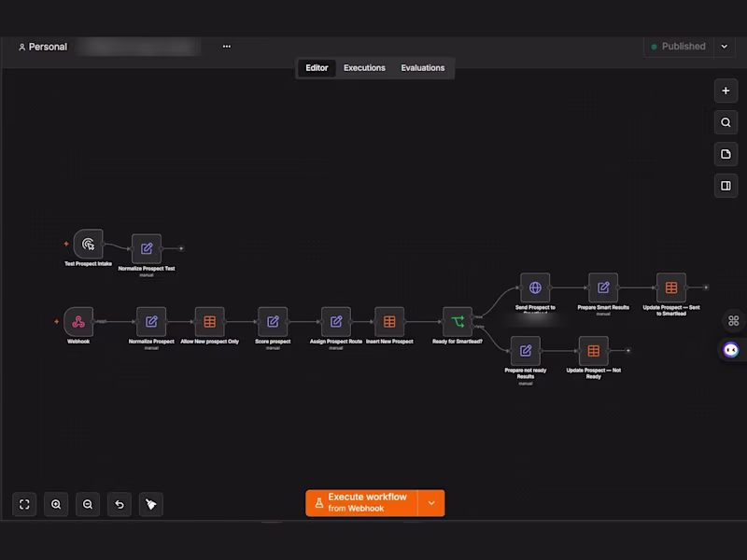Tidy up the workflow with the broom icon

coord(151,504)
